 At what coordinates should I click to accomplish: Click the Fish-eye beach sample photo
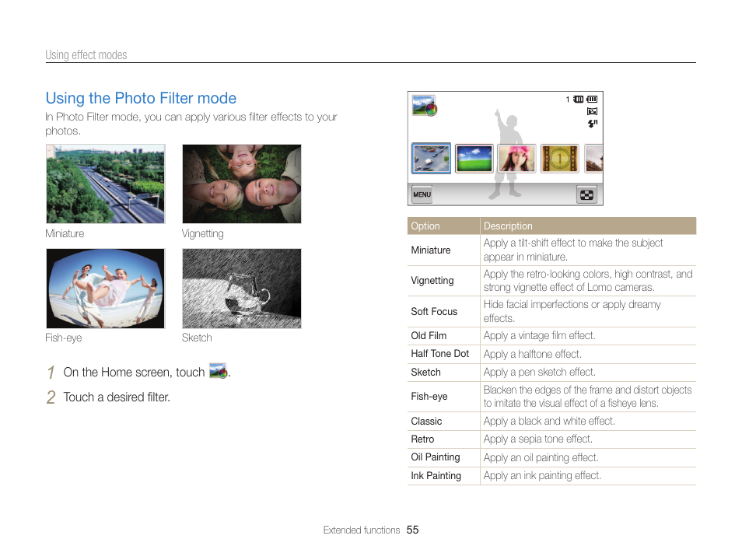(x=106, y=289)
